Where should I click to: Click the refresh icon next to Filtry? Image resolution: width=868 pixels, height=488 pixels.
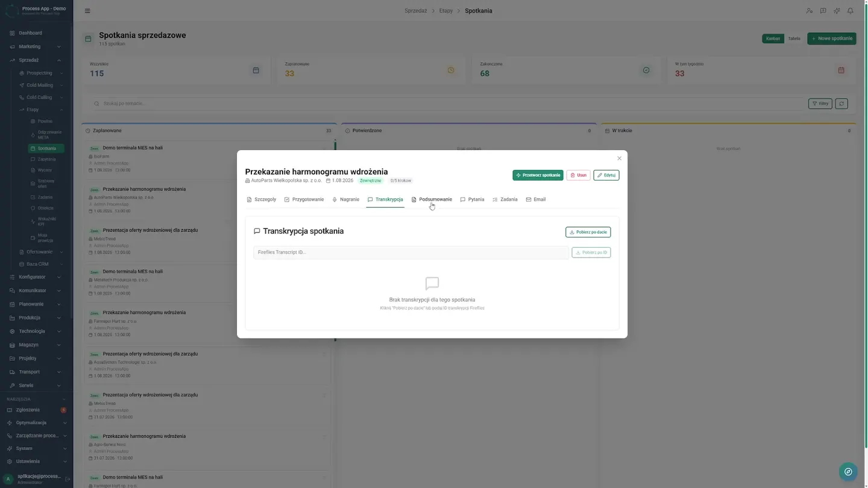[841, 104]
